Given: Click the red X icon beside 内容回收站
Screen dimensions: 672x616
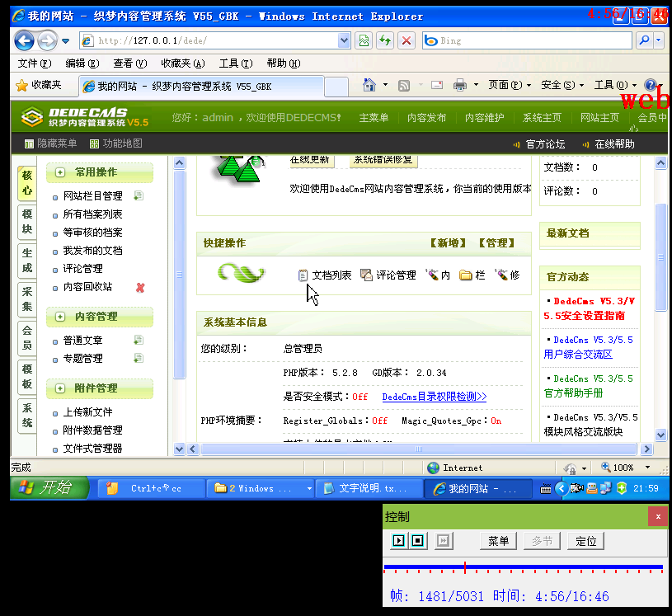Looking at the screenshot, I should pyautogui.click(x=140, y=287).
